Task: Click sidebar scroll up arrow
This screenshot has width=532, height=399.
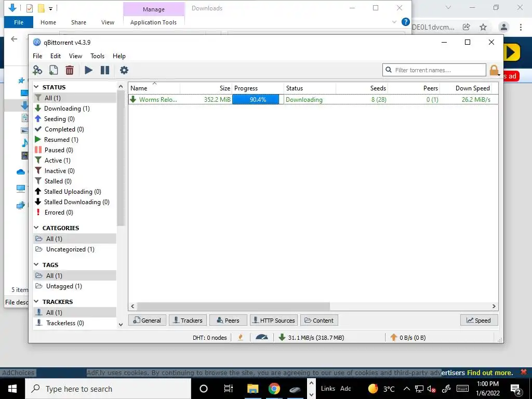Action: pyautogui.click(x=121, y=87)
